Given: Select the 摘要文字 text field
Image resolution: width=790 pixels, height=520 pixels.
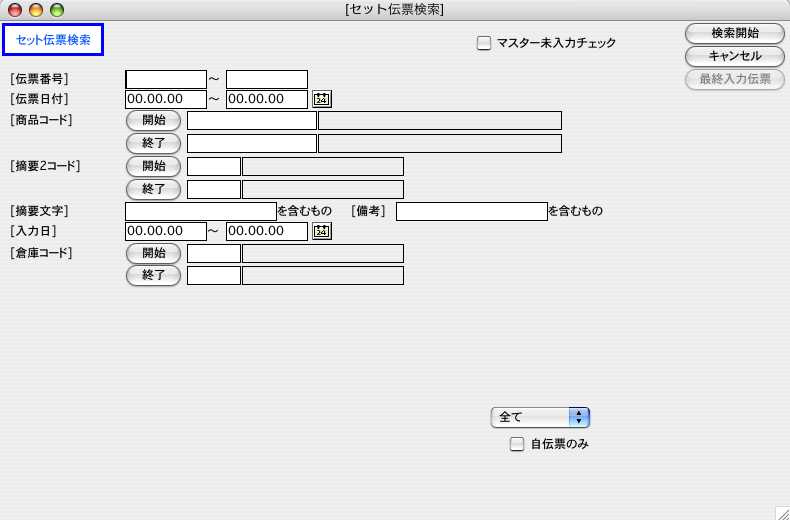Looking at the screenshot, I should tap(200, 211).
